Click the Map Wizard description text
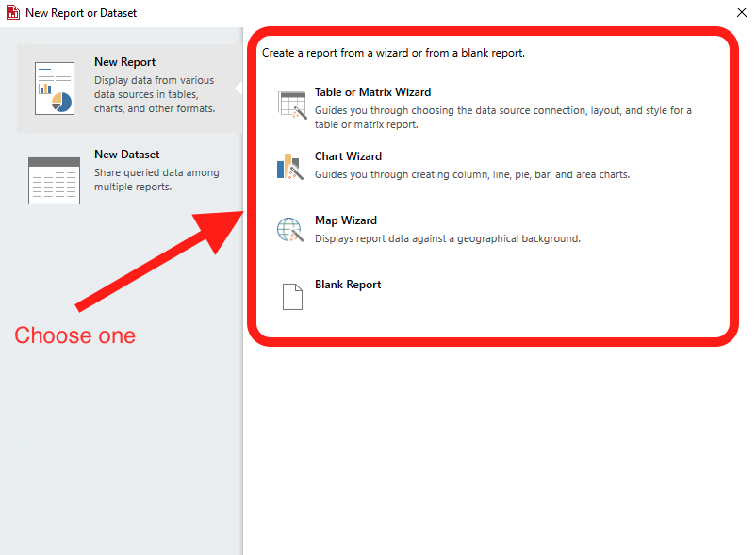This screenshot has width=756, height=555. (447, 238)
